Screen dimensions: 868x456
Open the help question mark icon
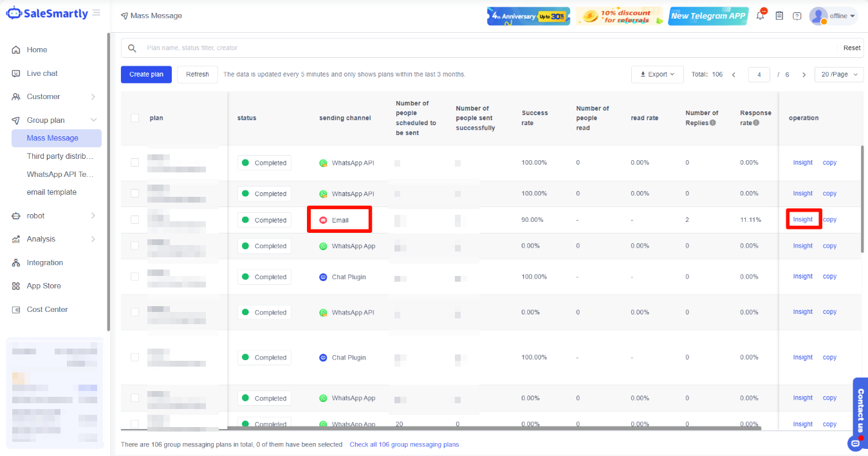[797, 16]
